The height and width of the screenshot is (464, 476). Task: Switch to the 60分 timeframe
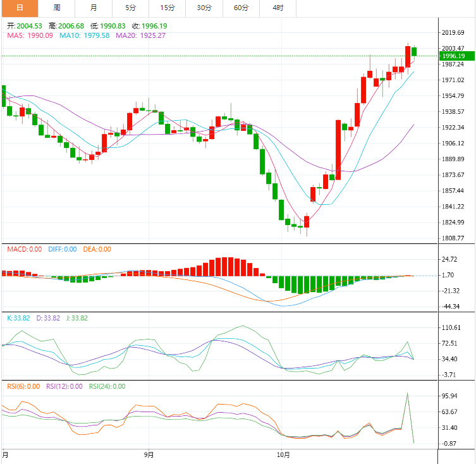point(241,8)
